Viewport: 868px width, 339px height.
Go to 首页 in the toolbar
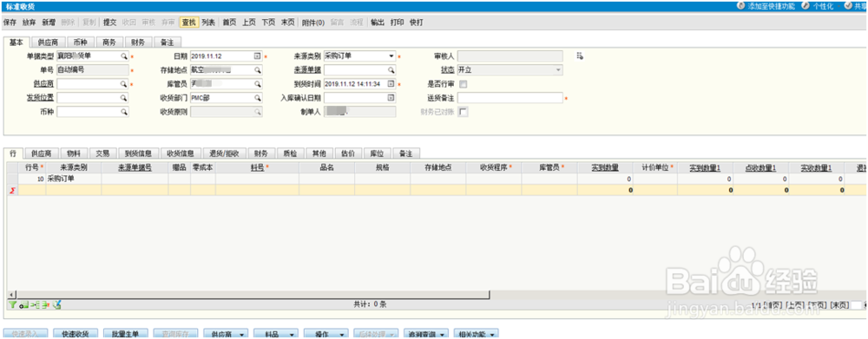(x=229, y=23)
